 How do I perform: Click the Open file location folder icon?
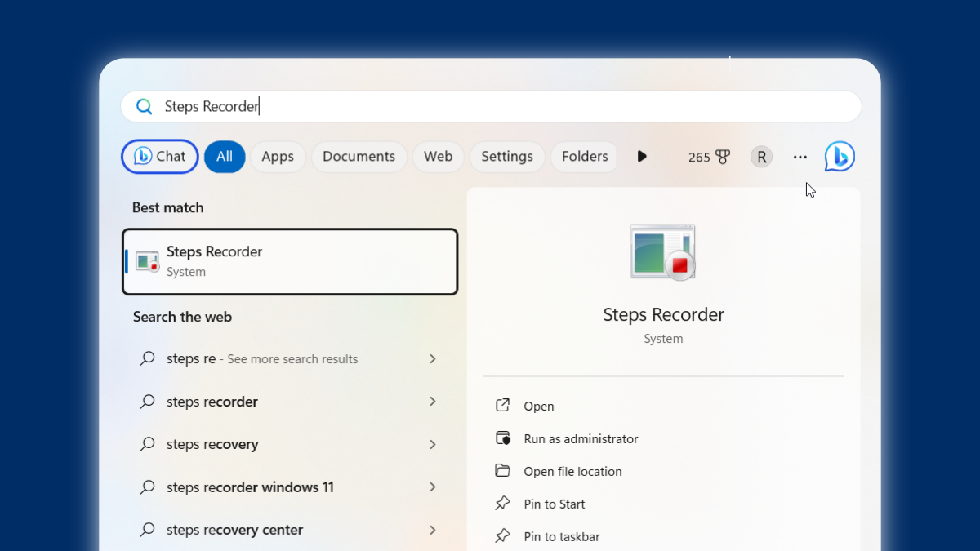click(503, 471)
